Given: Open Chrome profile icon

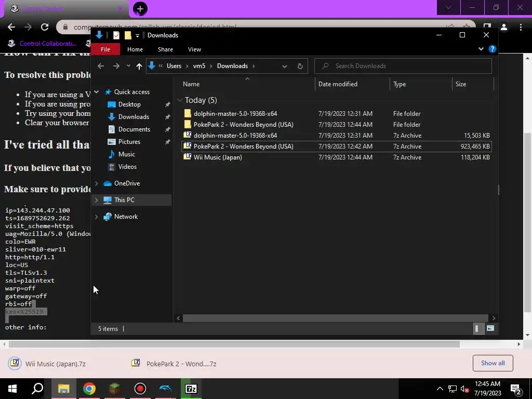Looking at the screenshot, I should click(x=504, y=27).
